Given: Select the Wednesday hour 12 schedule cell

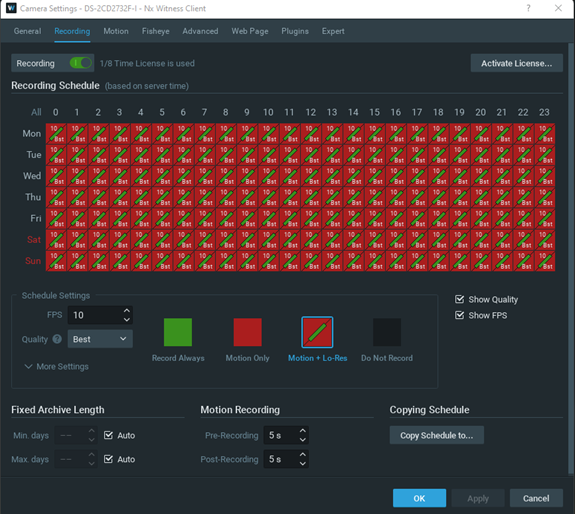Looking at the screenshot, I should [x=311, y=176].
